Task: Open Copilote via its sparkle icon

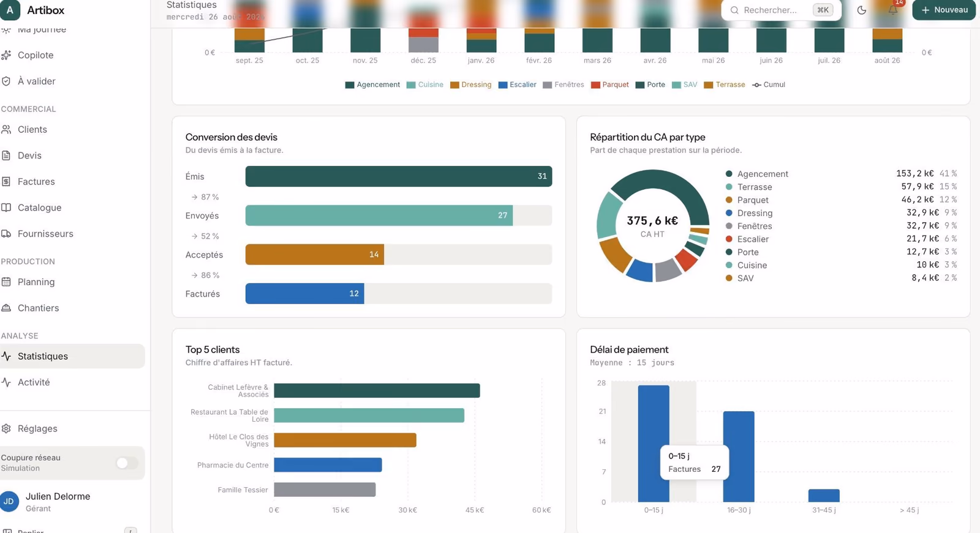Action: (6, 55)
